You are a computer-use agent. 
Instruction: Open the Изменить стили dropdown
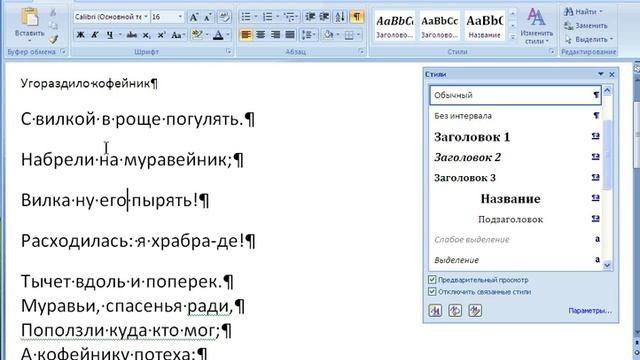click(x=536, y=27)
